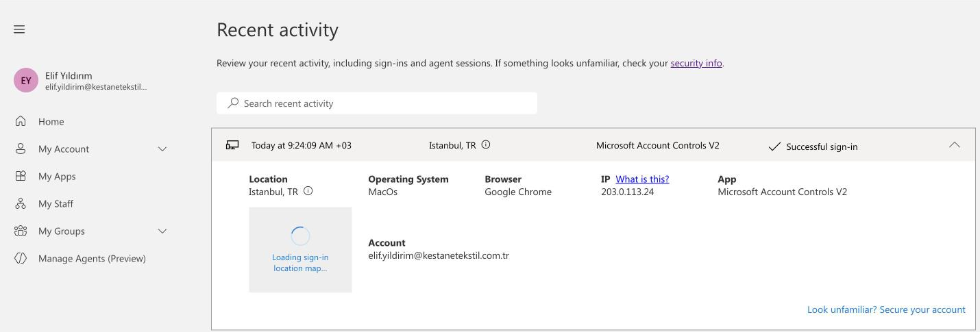The height and width of the screenshot is (332, 980).
Task: Click the EY profile avatar
Action: coord(26,80)
